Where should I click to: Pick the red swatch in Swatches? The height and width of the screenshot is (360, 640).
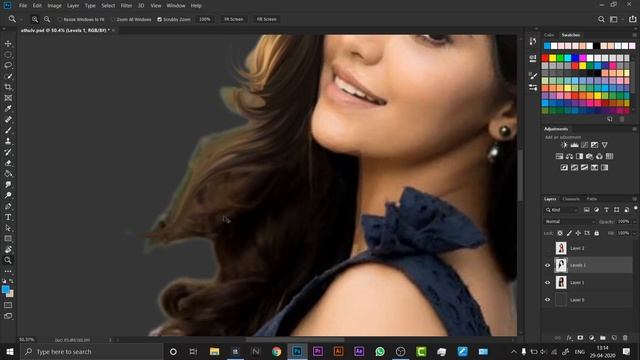[545, 58]
